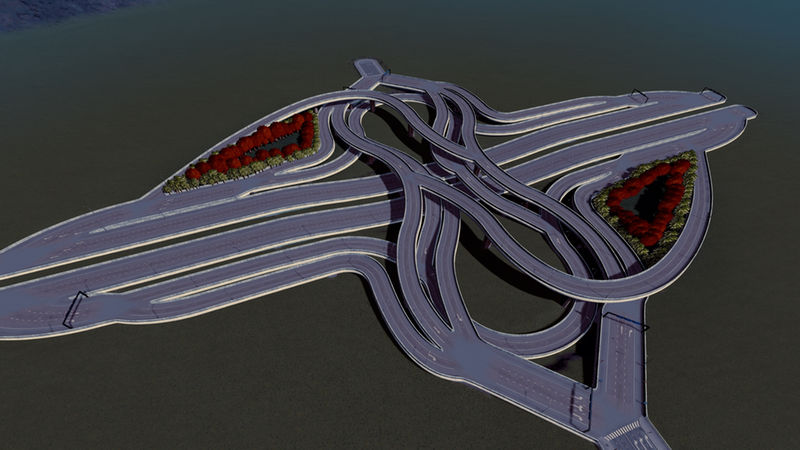Viewport: 800px width, 450px height.
Task: Click the sign gantry on upper-right ramp
Action: tap(637, 97)
